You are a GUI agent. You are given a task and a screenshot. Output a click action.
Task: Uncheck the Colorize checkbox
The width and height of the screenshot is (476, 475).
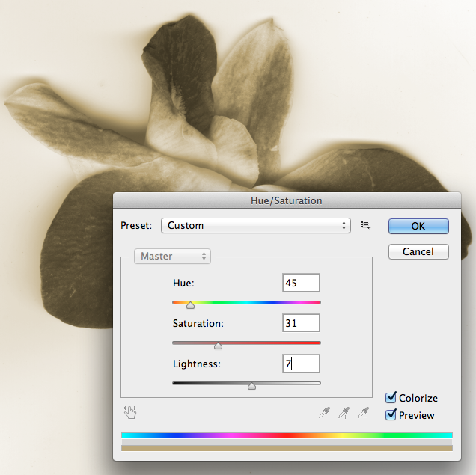391,398
